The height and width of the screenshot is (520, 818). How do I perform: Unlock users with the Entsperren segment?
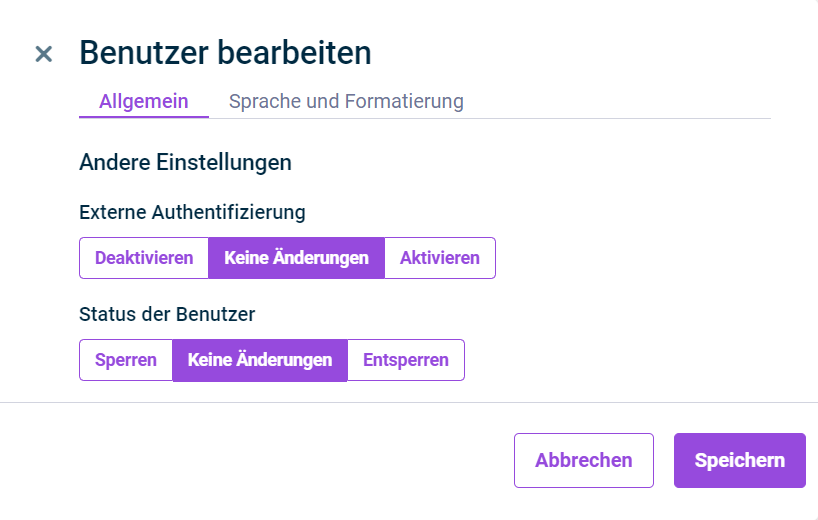coord(406,360)
